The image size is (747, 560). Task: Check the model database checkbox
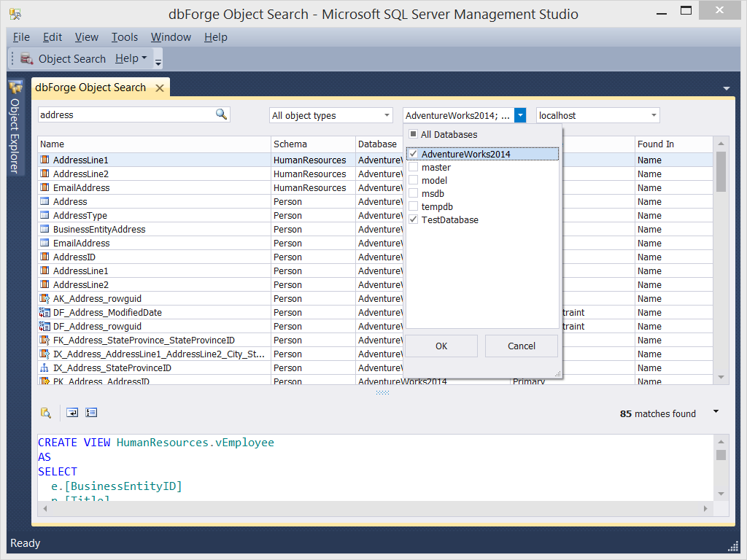pos(413,180)
